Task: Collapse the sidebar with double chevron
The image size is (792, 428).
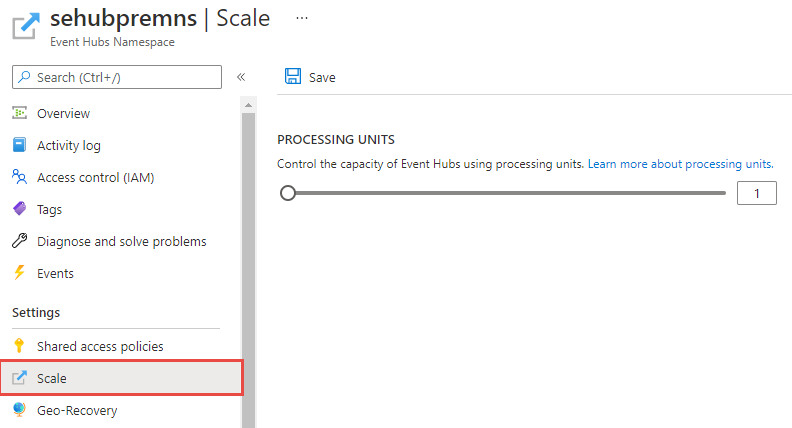Action: click(241, 77)
